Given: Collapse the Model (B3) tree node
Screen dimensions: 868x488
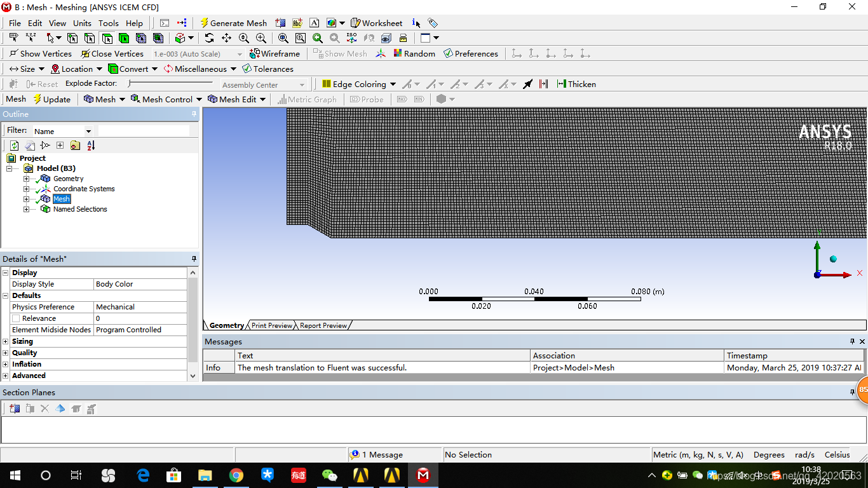Looking at the screenshot, I should point(10,168).
